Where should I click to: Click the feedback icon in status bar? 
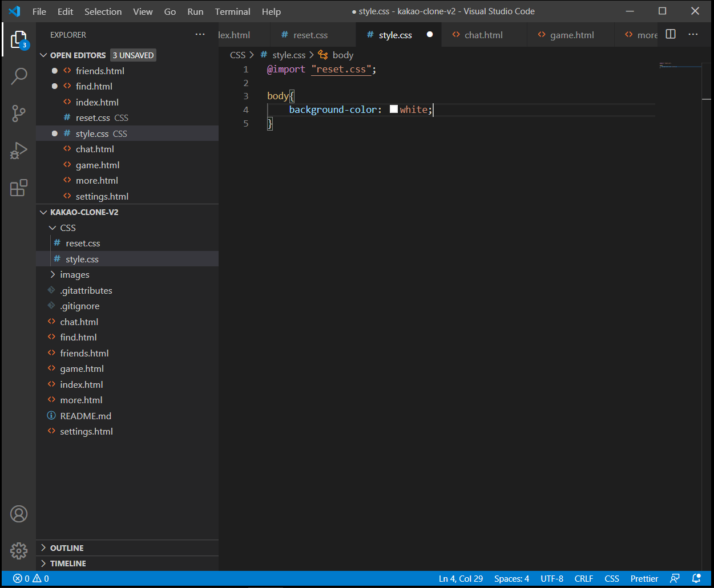[675, 578]
